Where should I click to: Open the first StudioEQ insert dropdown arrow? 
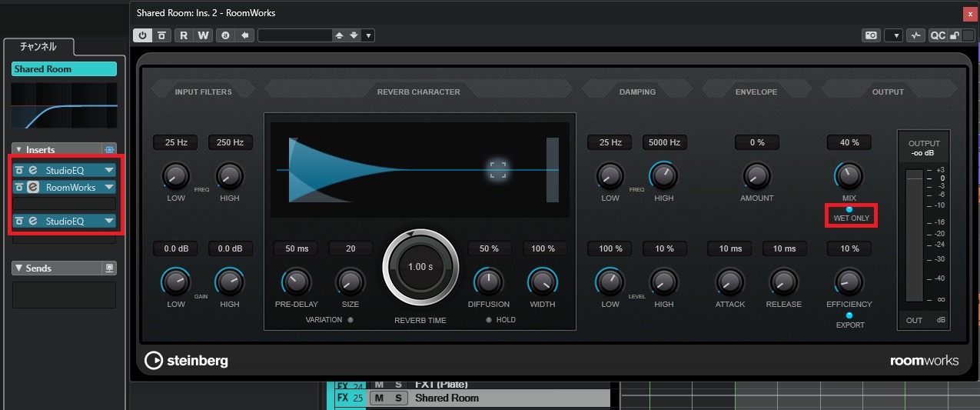click(x=109, y=169)
